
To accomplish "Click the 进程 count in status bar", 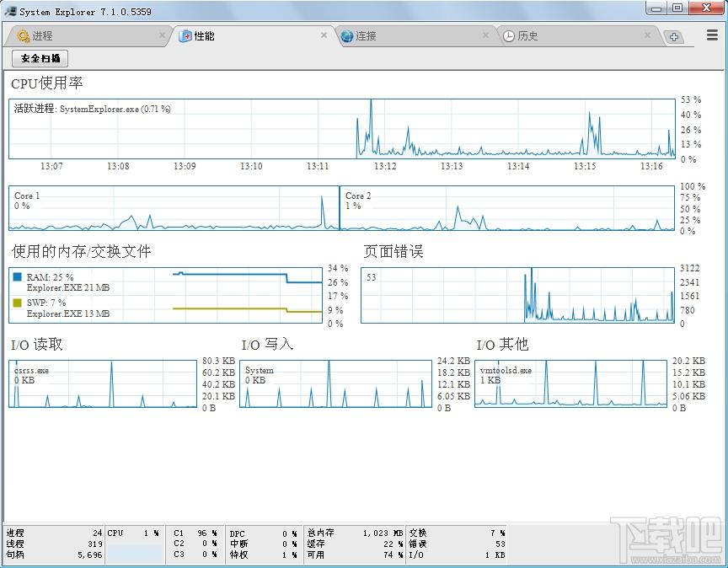I will [x=54, y=533].
